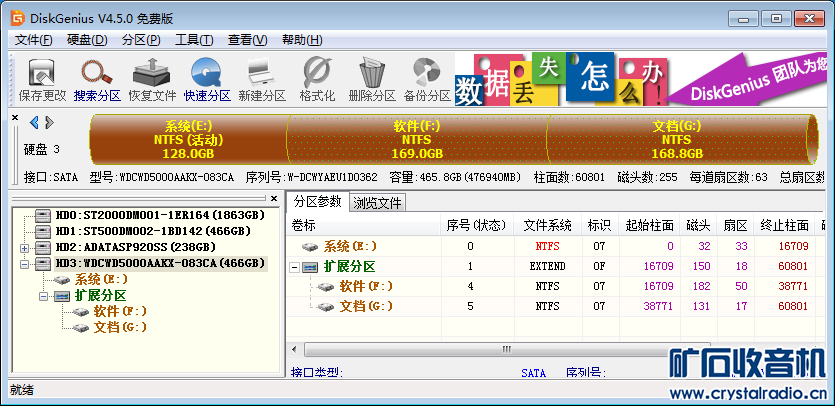Click end cylinder value 38771 of 软件(F:)
This screenshot has width=835, height=406.
tap(793, 287)
